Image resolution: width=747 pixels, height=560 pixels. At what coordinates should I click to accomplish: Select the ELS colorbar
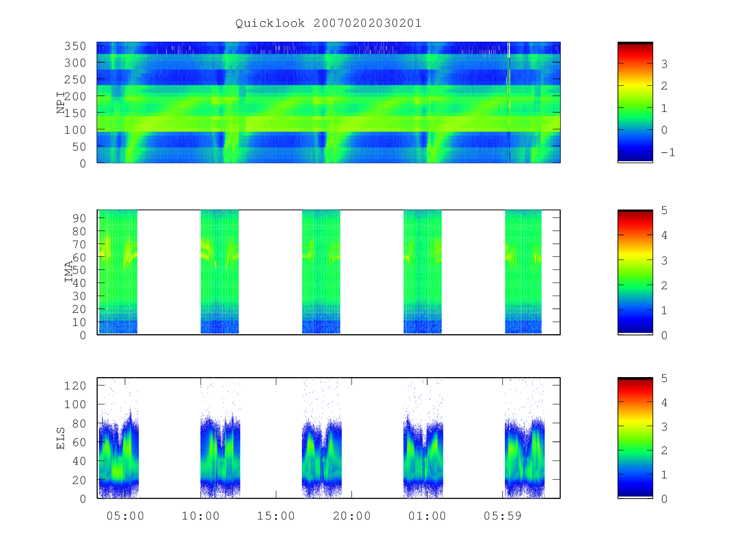point(635,438)
